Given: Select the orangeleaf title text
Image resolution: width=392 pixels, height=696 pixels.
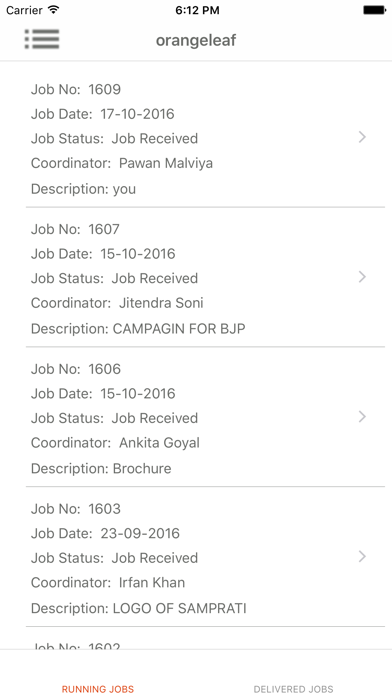Looking at the screenshot, I should pyautogui.click(x=196, y=40).
